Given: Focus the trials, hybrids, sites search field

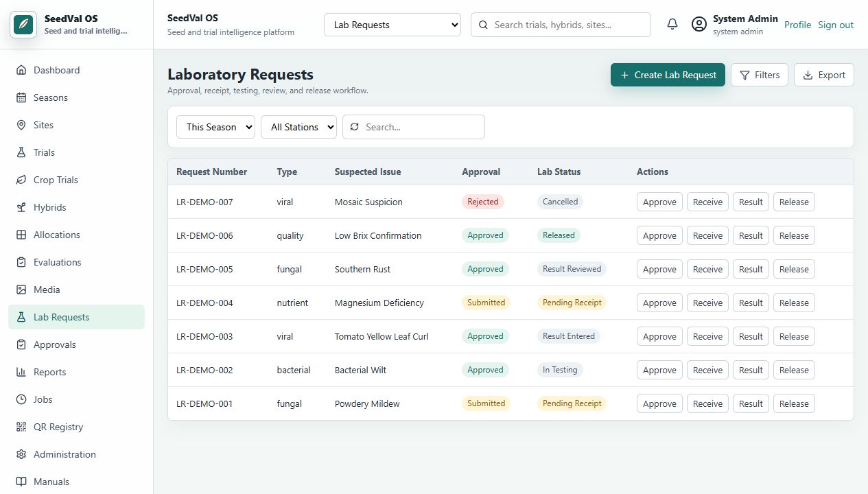Looking at the screenshot, I should click(561, 25).
